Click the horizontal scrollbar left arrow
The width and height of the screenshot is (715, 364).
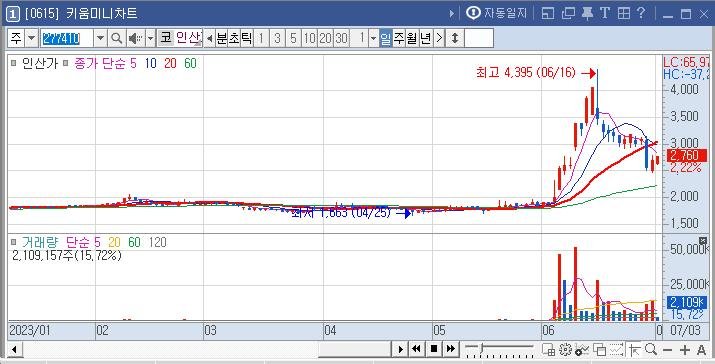click(x=15, y=349)
